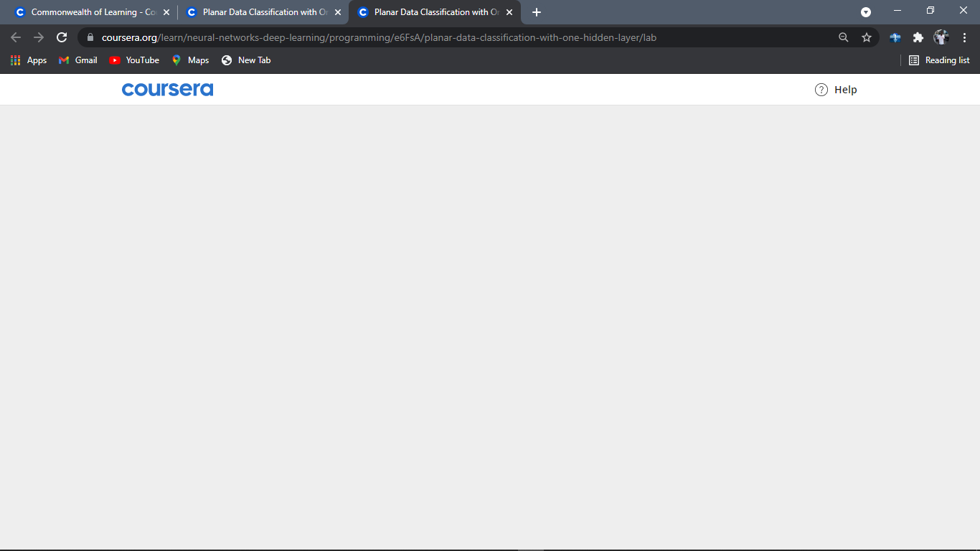This screenshot has width=980, height=551.
Task: Open the zoom magnifier in address bar
Action: coord(844,37)
